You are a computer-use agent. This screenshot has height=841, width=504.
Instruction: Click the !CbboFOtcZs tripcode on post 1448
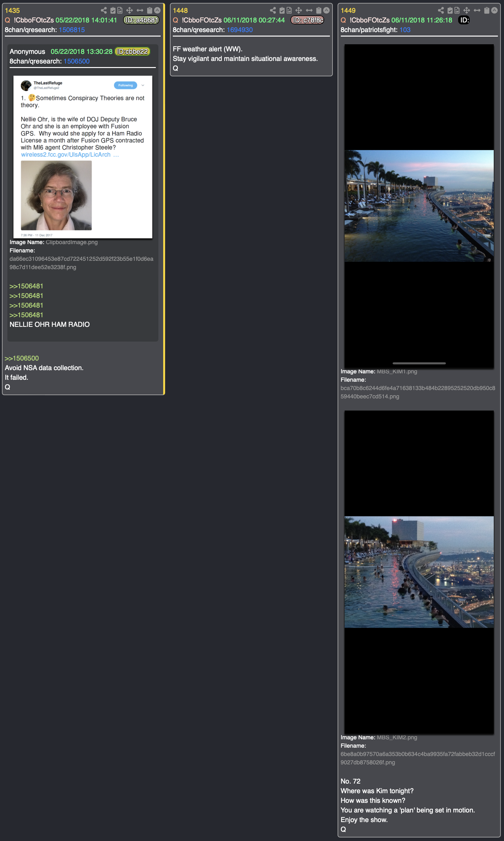coord(202,21)
